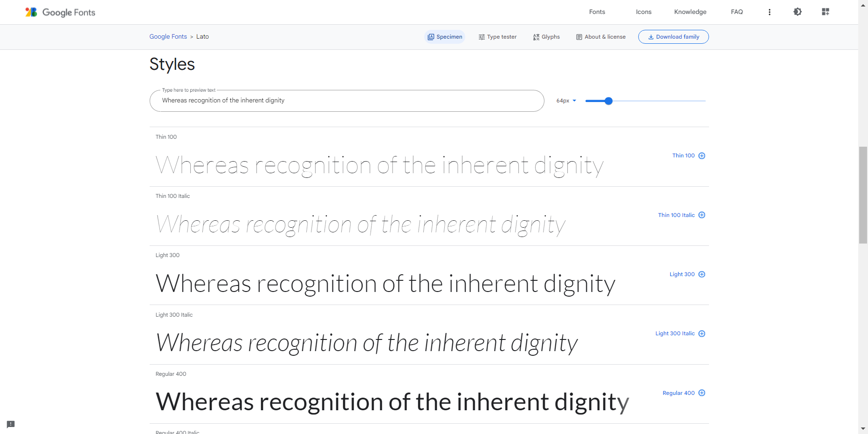
Task: Click the send feedback icon
Action: click(11, 424)
